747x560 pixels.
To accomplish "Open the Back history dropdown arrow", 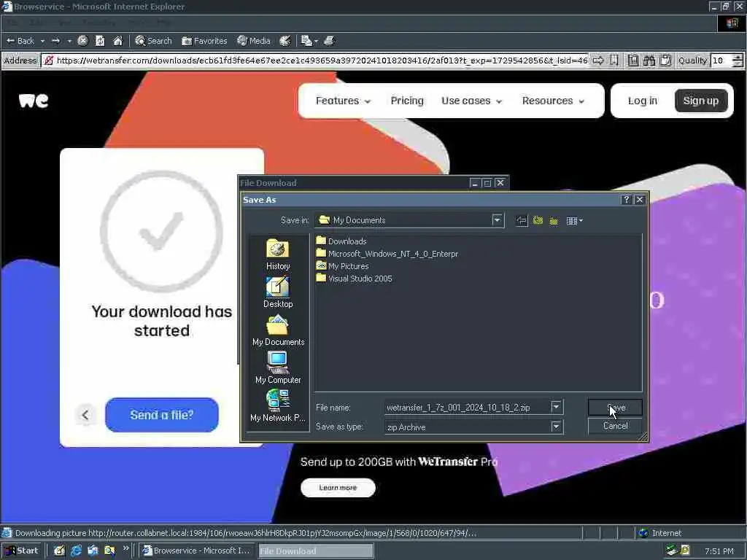I will click(42, 41).
